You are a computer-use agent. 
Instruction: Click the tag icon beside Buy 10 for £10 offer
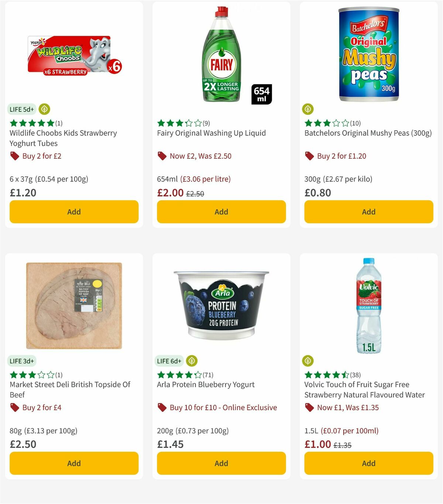[162, 408]
